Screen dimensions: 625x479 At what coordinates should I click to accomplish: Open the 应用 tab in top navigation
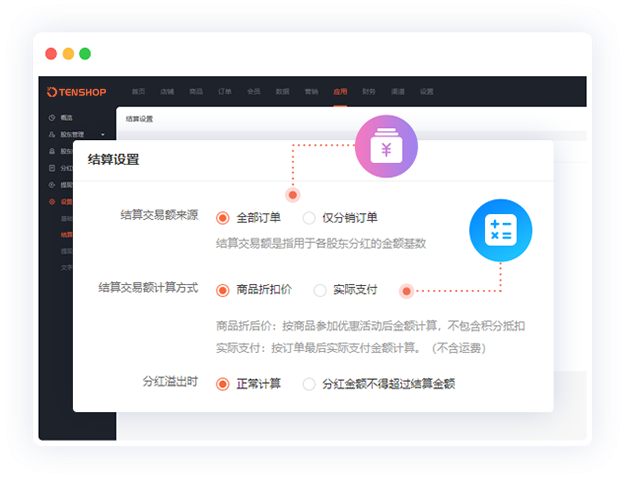(340, 91)
